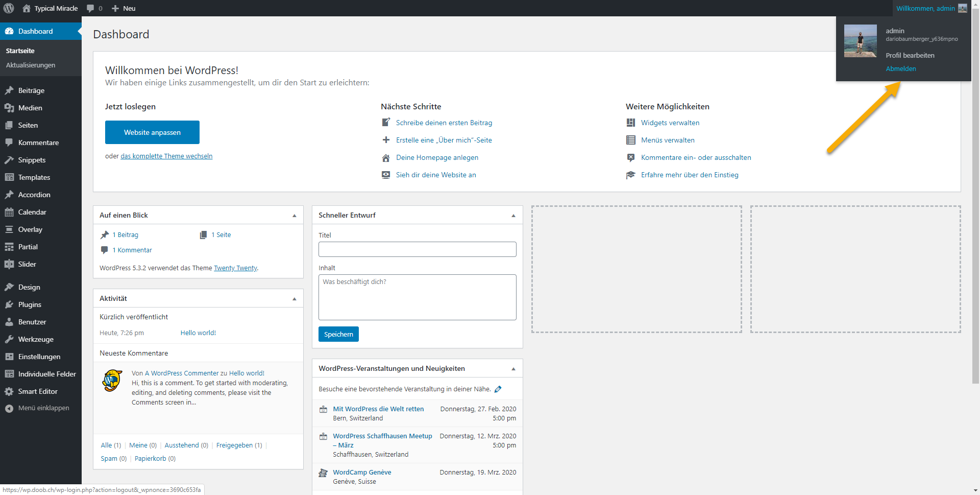Viewport: 980px width, 495px height.
Task: Collapse the Schneller Entwurf widget
Action: [x=513, y=216]
